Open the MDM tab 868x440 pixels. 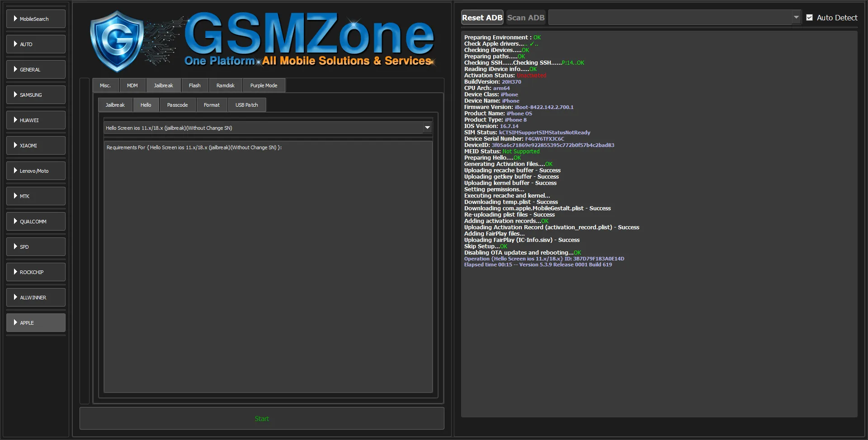(132, 85)
